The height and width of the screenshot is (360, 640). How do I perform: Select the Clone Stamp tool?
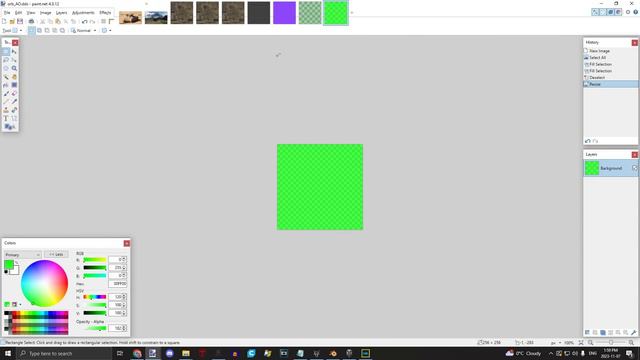6,110
